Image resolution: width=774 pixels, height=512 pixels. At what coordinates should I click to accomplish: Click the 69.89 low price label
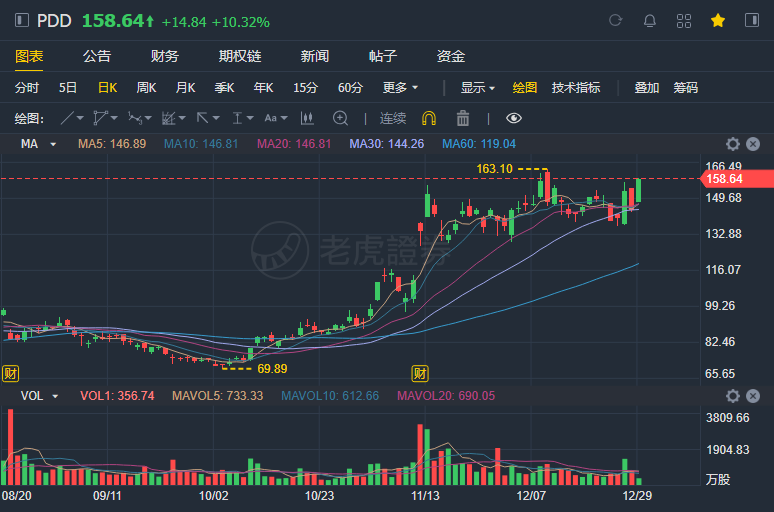pyautogui.click(x=272, y=369)
